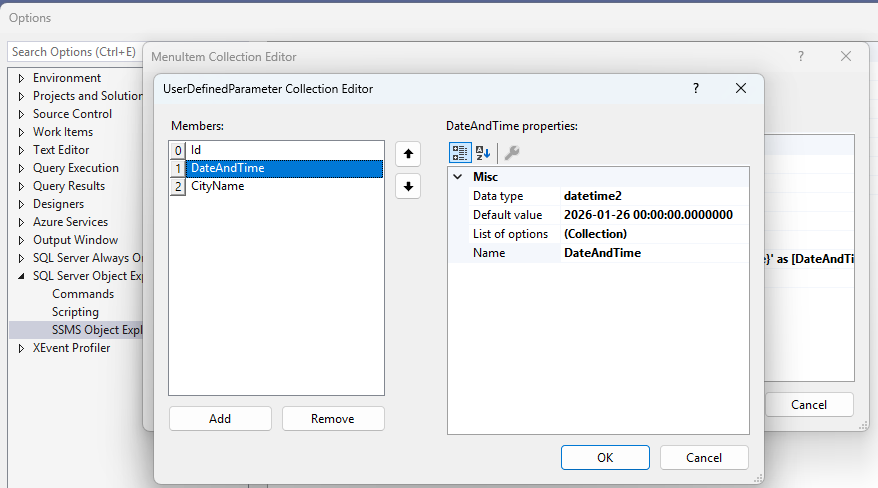The image size is (878, 488).
Task: Collapse the Misc property category
Action: pos(457,177)
